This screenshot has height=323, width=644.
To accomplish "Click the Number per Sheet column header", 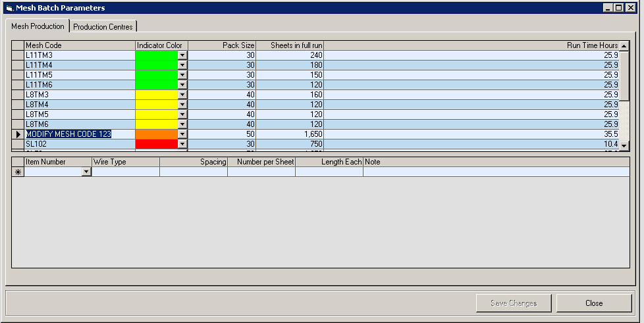I will coord(261,162).
